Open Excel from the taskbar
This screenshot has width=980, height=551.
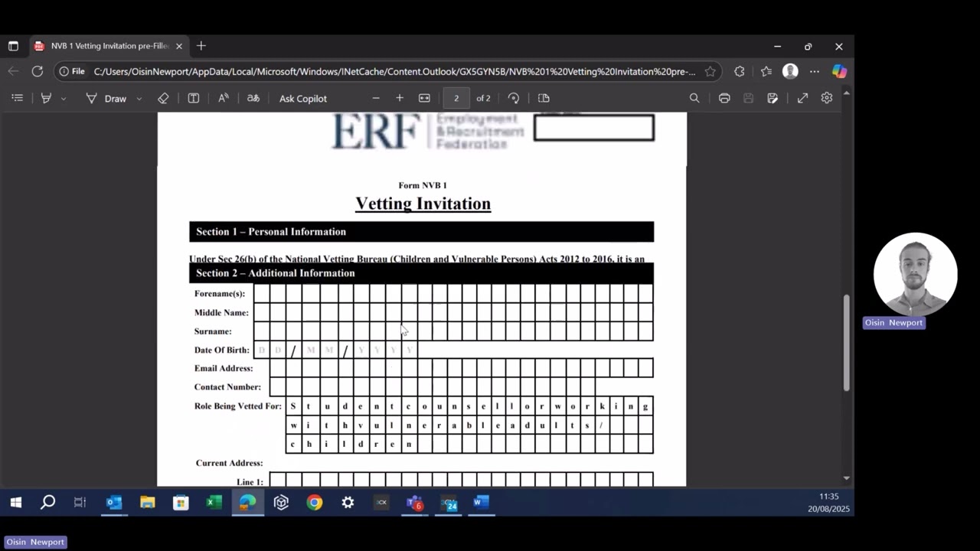(x=214, y=503)
